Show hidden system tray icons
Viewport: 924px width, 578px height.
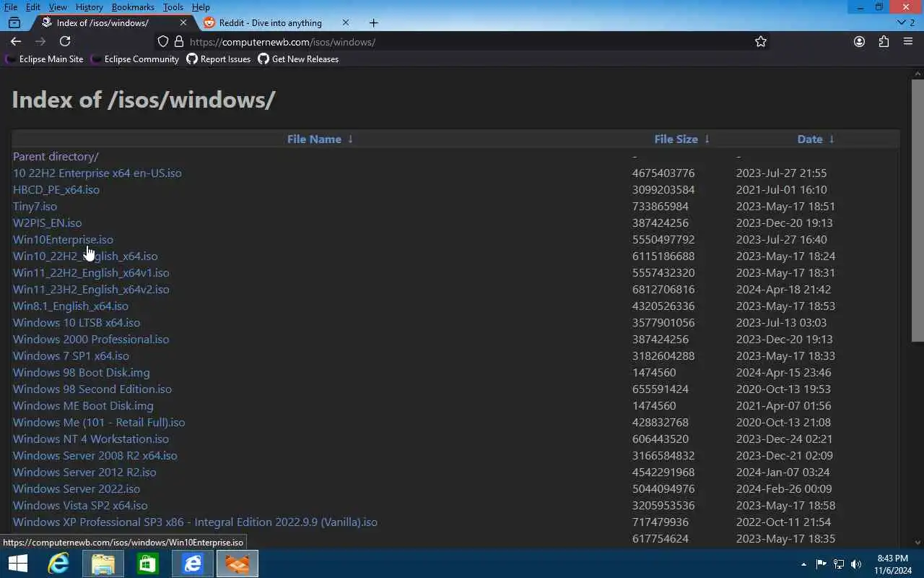(803, 564)
